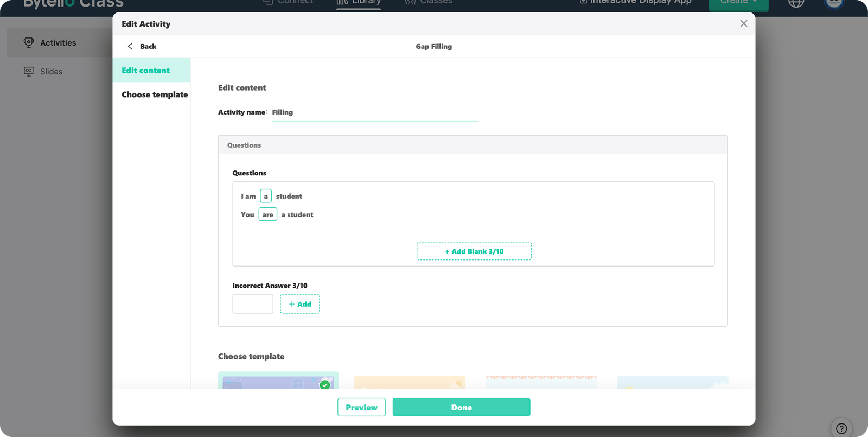Click the globe language icon
The image size is (868, 437).
[796, 3]
